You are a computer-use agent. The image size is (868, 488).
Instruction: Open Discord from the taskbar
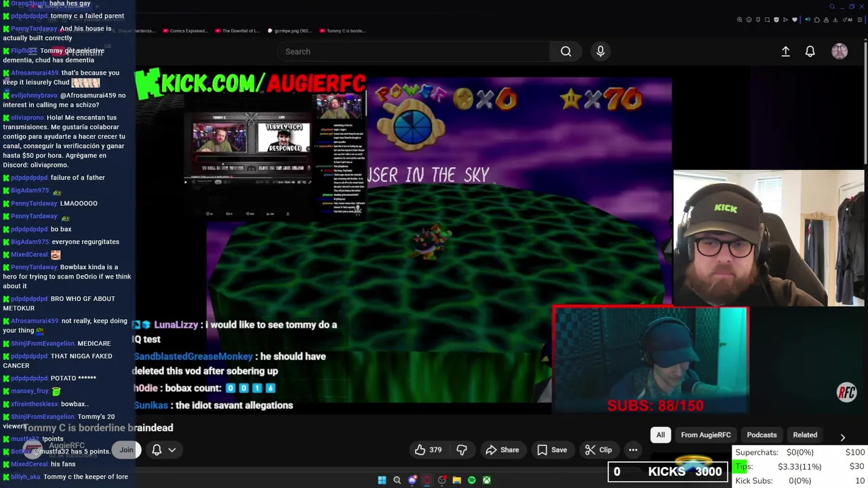coord(412,481)
